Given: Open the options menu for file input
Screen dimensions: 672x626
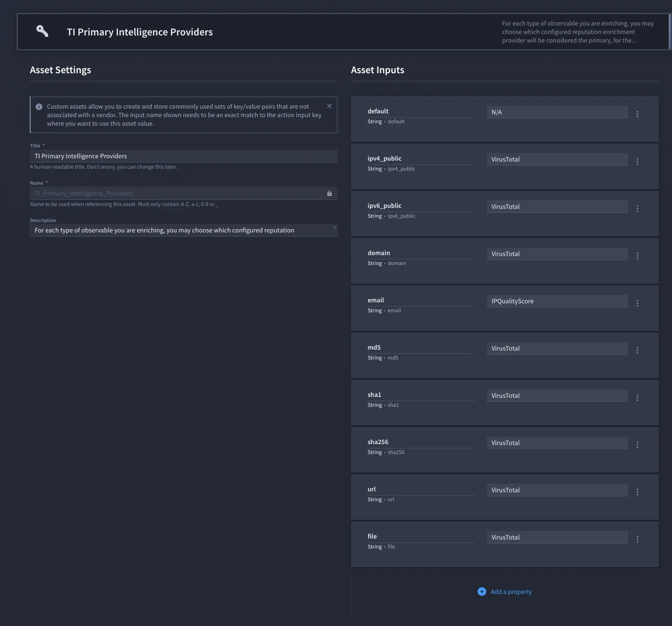Looking at the screenshot, I should click(x=638, y=540).
